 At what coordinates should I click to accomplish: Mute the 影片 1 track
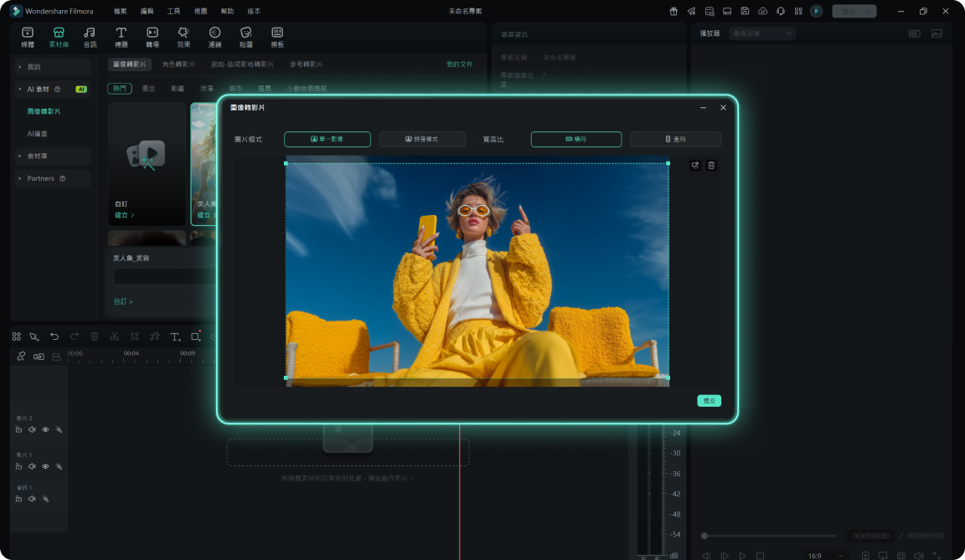point(32,466)
